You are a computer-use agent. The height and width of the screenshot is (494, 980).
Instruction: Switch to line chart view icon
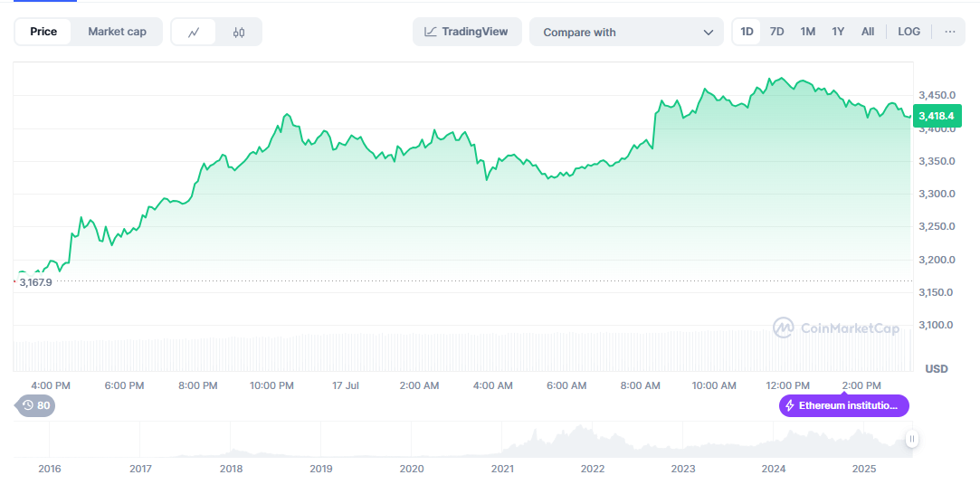(194, 33)
